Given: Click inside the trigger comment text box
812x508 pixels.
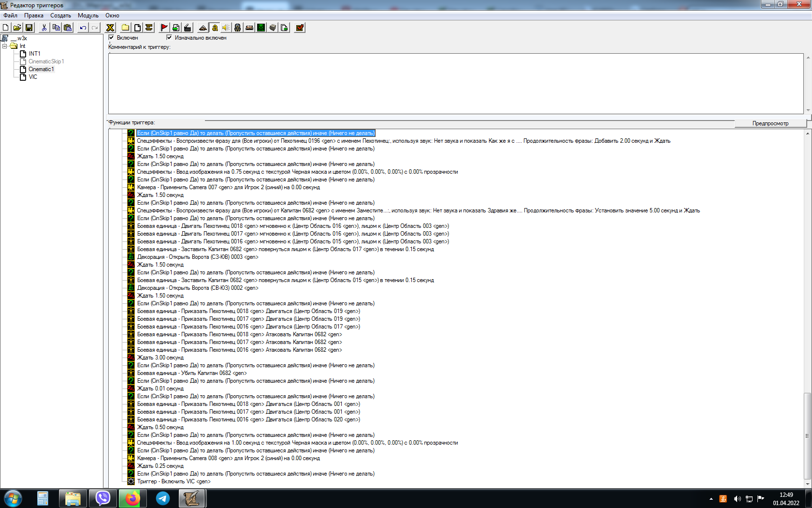Looking at the screenshot, I should [x=456, y=84].
